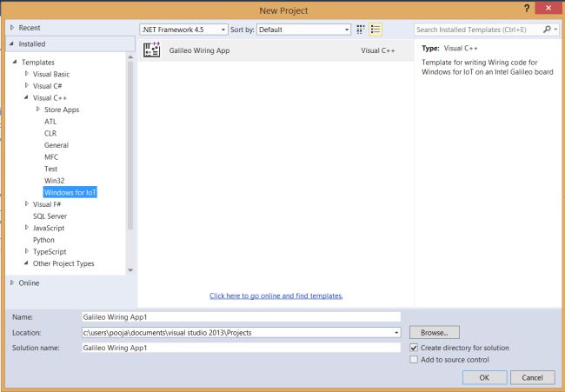Screen dimensions: 565x392
Task: Open link to find templates online
Action: point(276,296)
